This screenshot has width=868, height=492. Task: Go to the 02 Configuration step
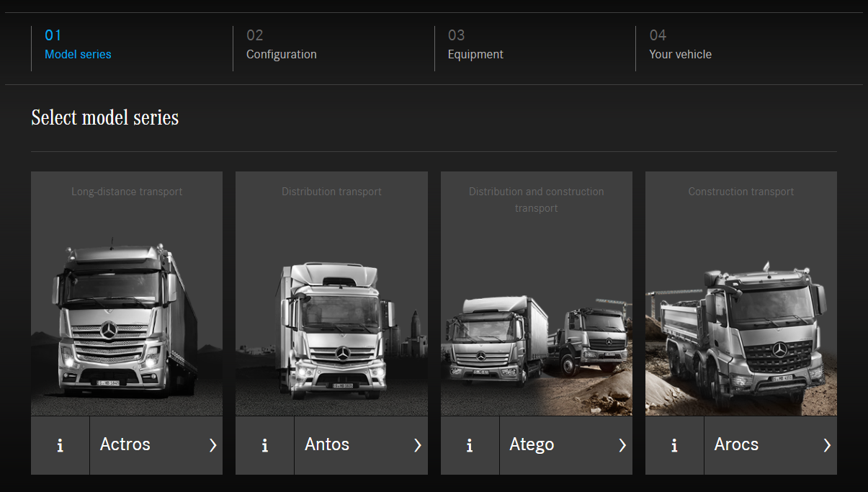[281, 45]
